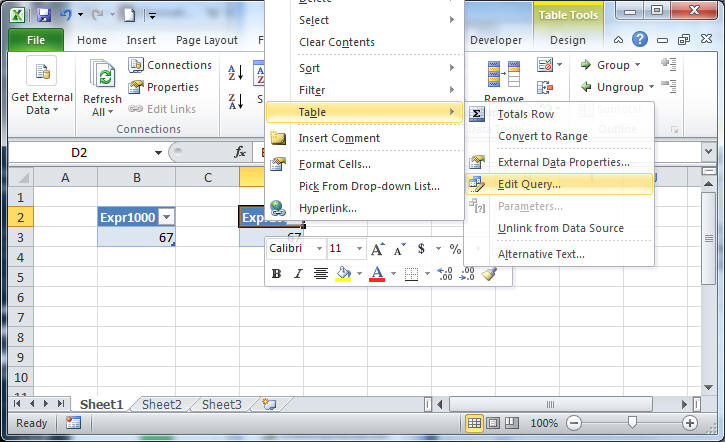Switch to Page Layout view button
The height and width of the screenshot is (442, 725).
(x=493, y=423)
